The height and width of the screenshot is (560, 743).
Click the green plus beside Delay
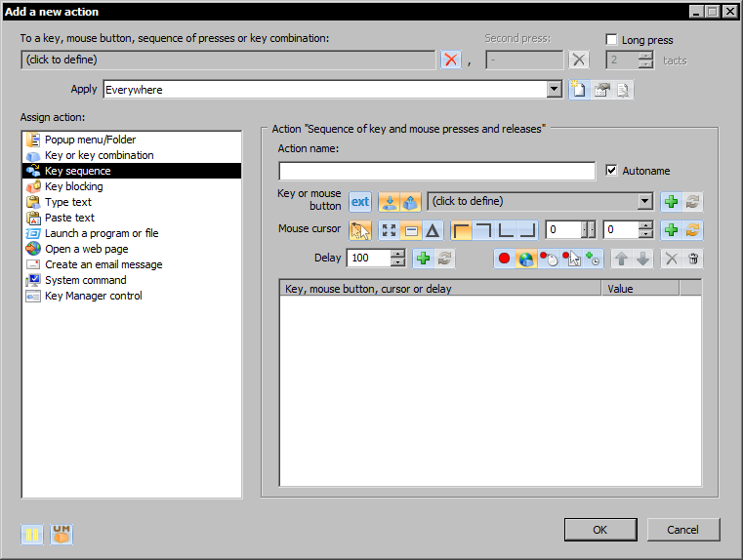pyautogui.click(x=423, y=259)
